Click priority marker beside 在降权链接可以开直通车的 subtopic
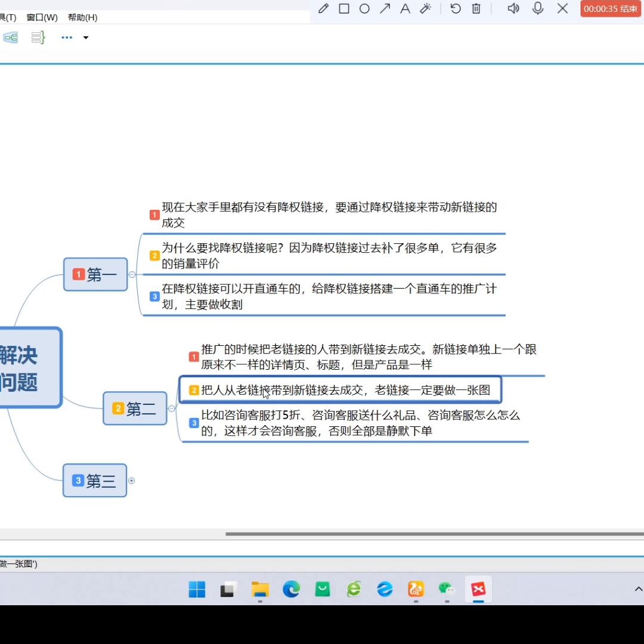 point(154,296)
